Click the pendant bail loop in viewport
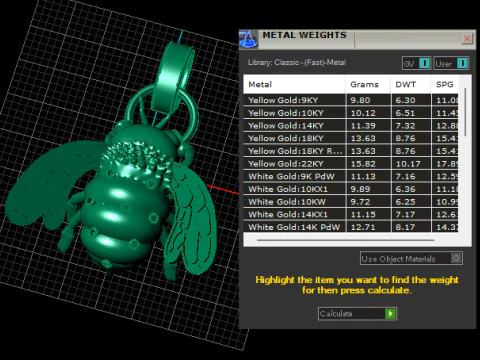This screenshot has height=360, width=480. [173, 78]
